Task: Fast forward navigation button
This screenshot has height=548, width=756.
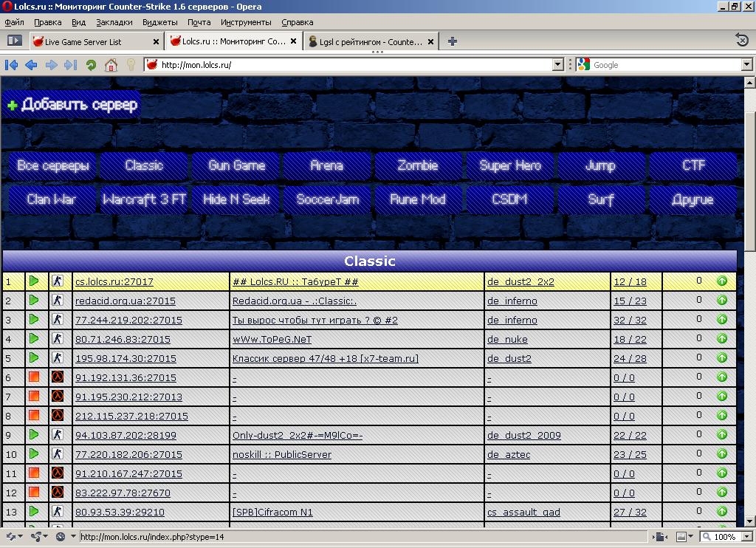Action: tap(70, 65)
